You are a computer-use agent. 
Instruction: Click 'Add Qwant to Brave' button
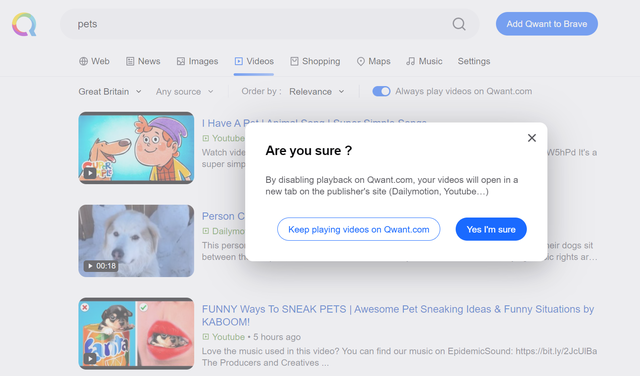click(547, 24)
